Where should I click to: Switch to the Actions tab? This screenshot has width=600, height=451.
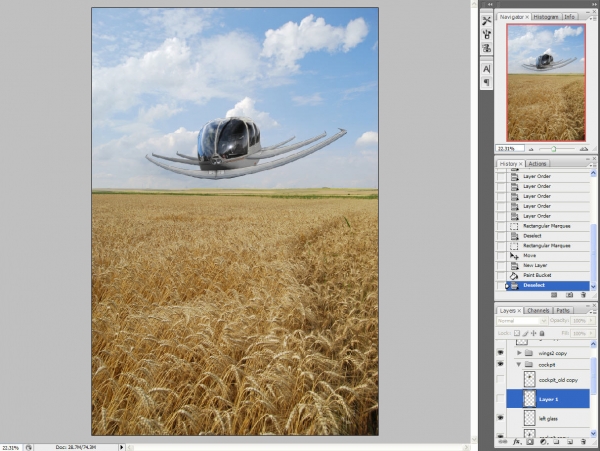pos(537,164)
